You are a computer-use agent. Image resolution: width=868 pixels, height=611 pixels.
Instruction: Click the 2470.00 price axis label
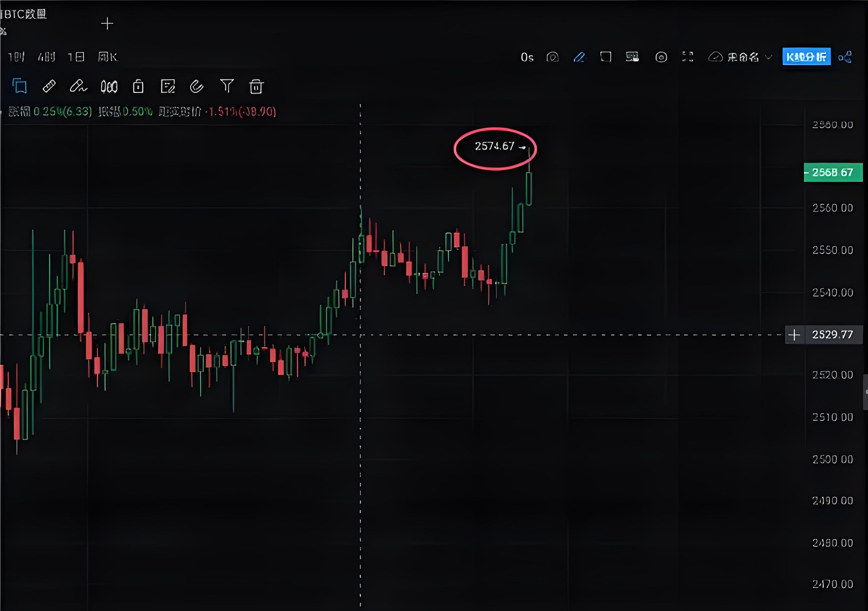click(833, 584)
